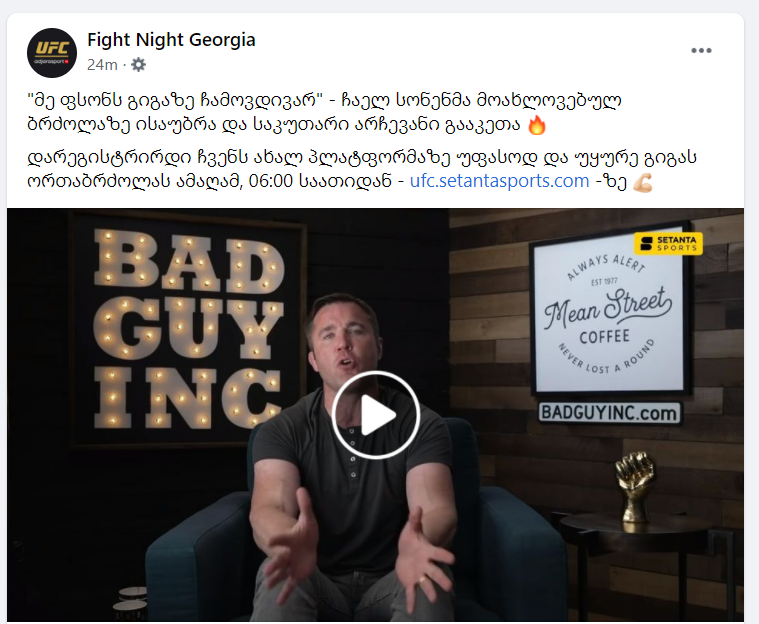The width and height of the screenshot is (759, 624).
Task: Click the second paragraph mentioning 06:00
Action: click(362, 169)
